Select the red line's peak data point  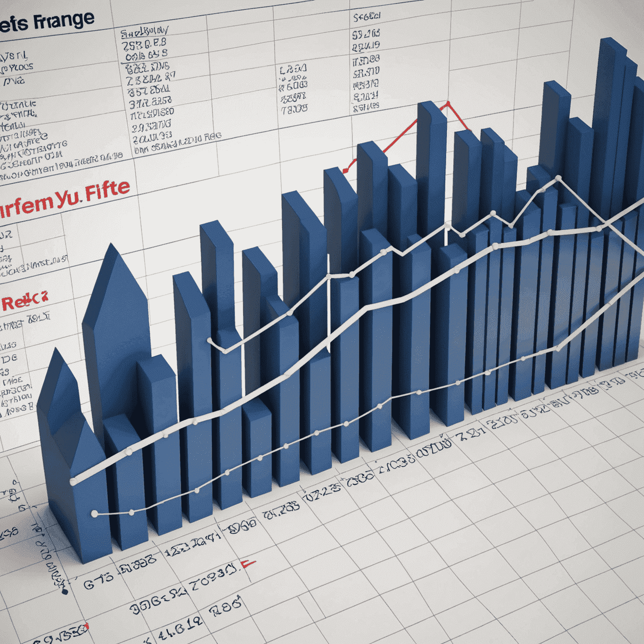click(448, 103)
